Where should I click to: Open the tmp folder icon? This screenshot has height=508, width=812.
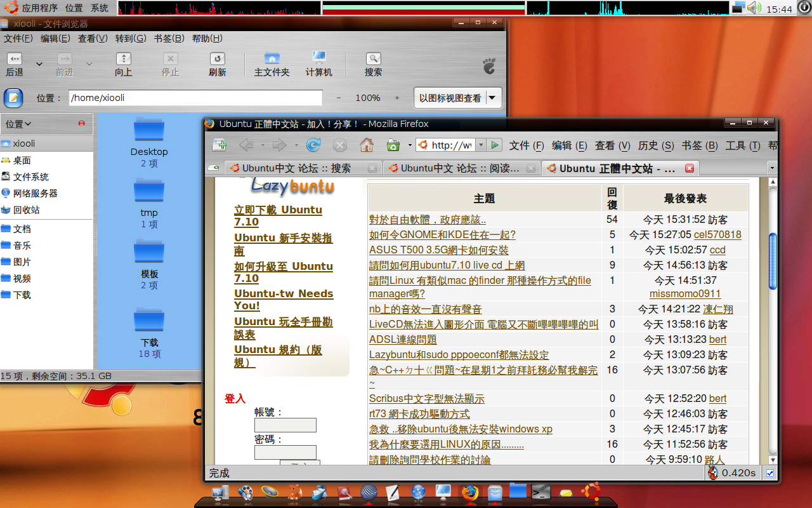point(149,190)
